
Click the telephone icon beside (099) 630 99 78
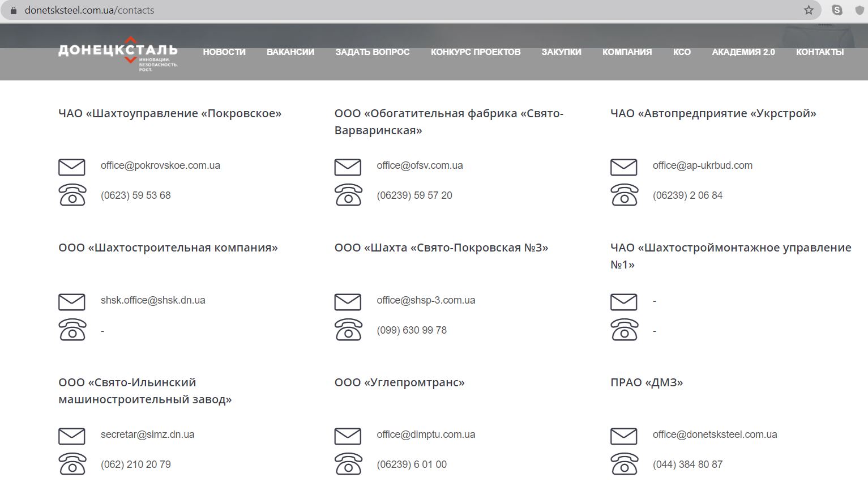tap(348, 330)
